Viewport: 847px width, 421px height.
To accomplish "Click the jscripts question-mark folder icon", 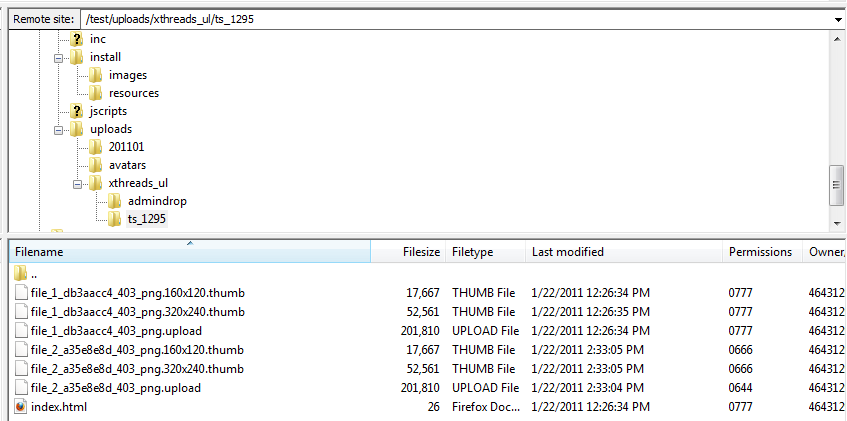I will click(x=77, y=111).
